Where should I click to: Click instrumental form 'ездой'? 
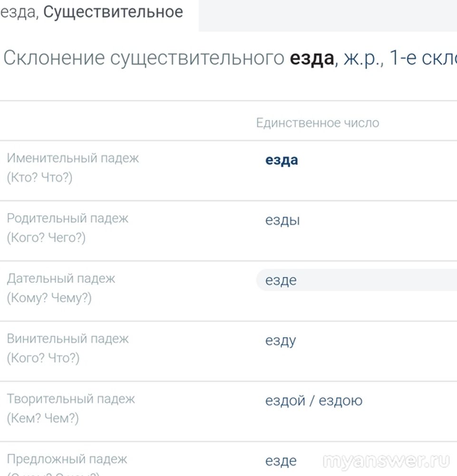point(285,401)
